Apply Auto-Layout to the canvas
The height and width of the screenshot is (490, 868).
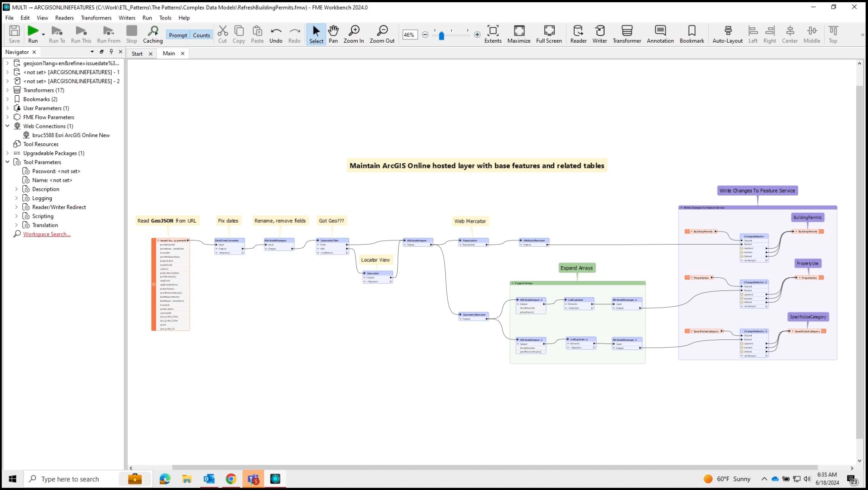[x=727, y=34]
